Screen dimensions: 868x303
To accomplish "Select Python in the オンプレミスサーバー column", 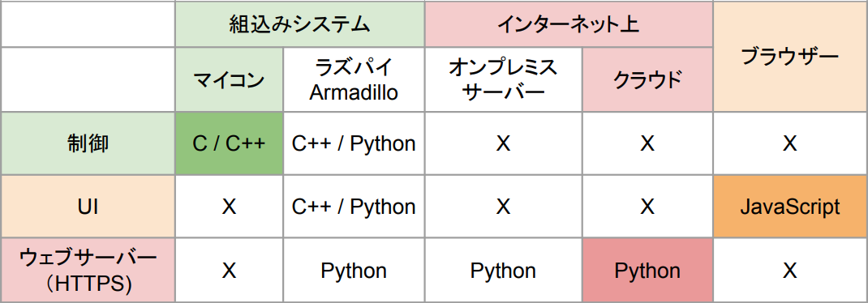I will (503, 270).
